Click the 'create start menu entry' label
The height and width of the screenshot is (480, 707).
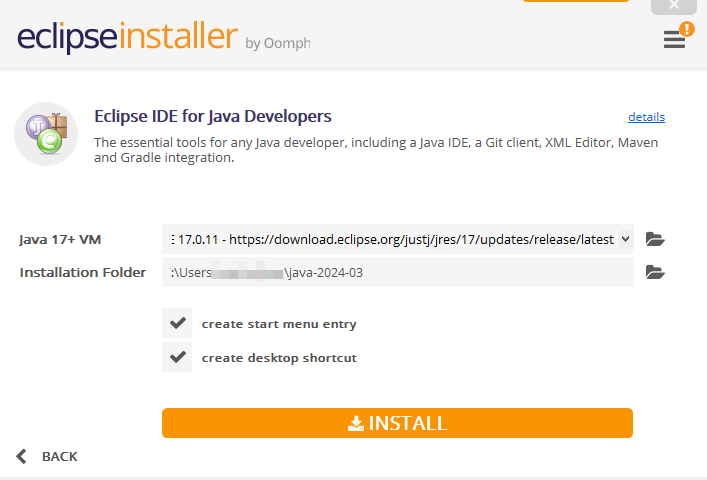click(279, 324)
